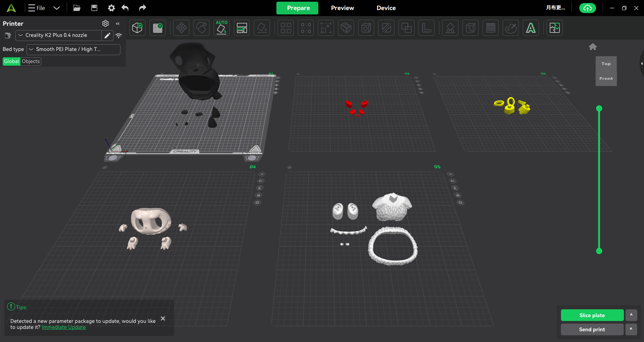Open the Creality K2 Plus printer dropdown

[59, 35]
